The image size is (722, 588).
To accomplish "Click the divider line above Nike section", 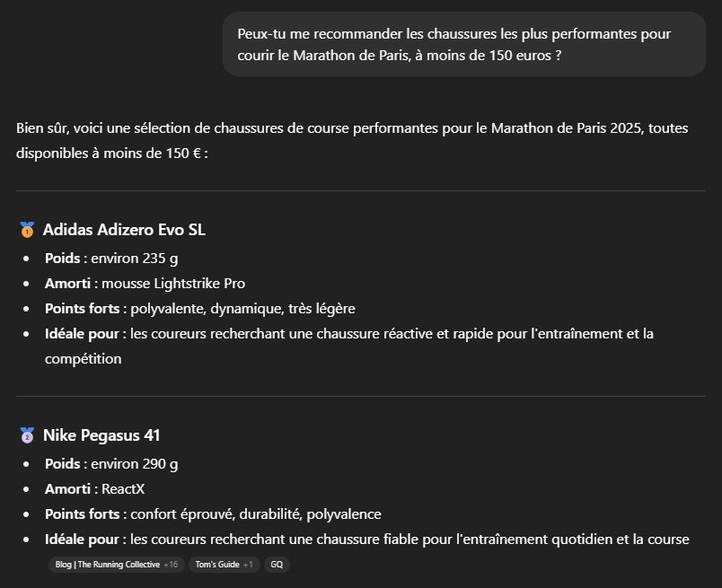I will pos(361,396).
